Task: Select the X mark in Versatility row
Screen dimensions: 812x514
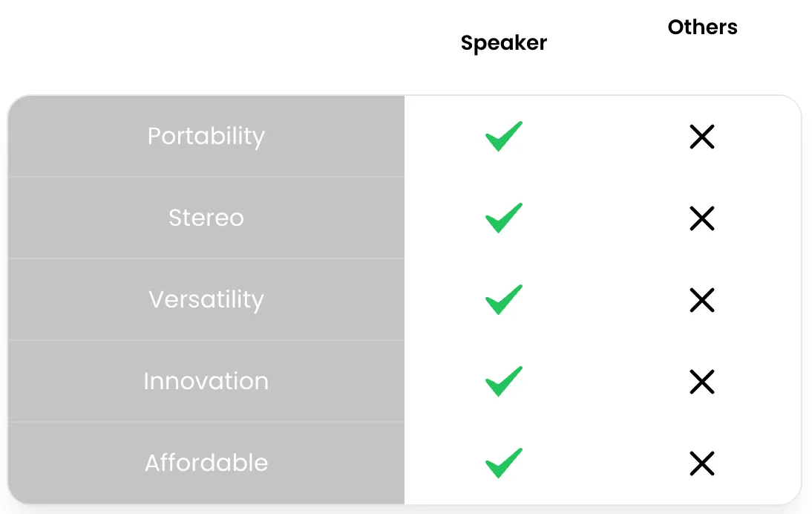Action: tap(701, 300)
